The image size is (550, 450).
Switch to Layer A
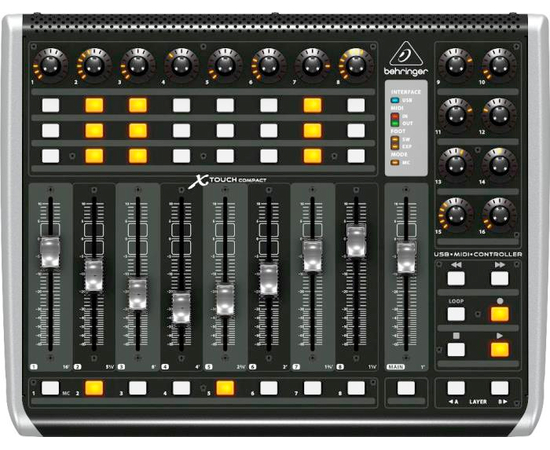coord(456,388)
